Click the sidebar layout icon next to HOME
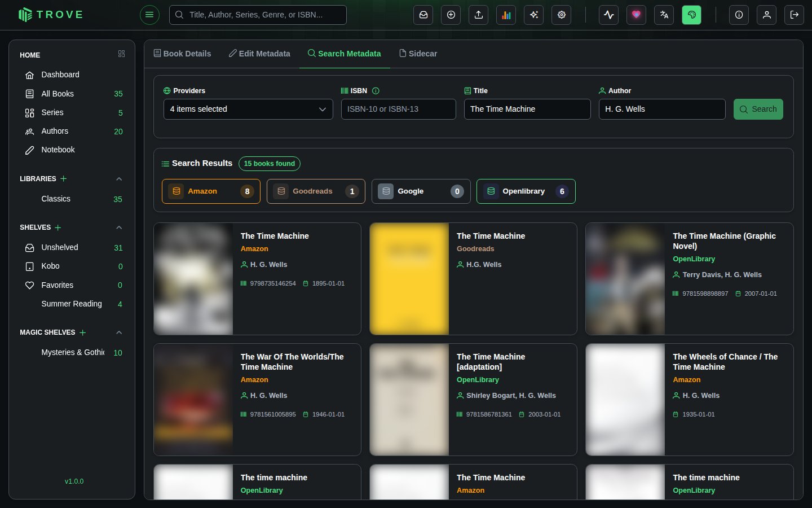Screen dimensions: 812x508 pyautogui.click(x=121, y=54)
